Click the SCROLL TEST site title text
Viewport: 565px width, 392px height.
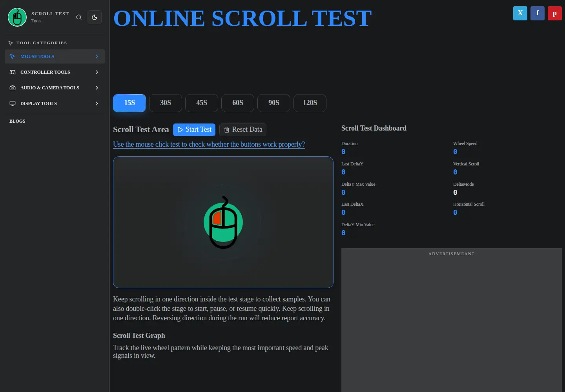[50, 14]
